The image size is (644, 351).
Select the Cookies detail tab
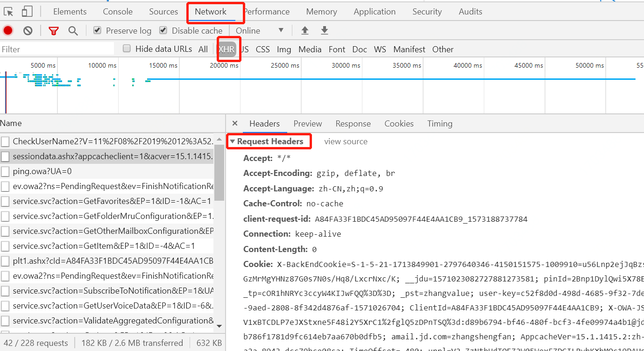point(399,124)
